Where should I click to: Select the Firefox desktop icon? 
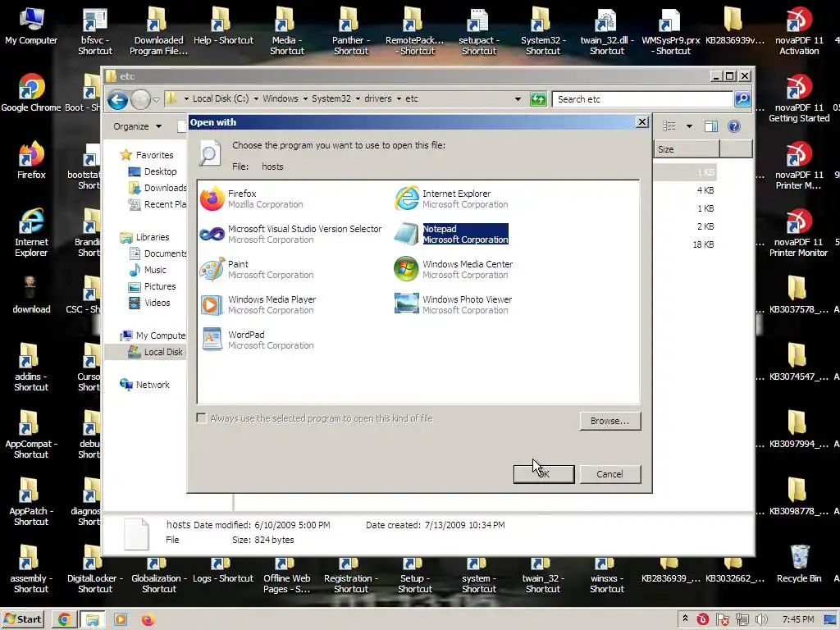point(31,160)
